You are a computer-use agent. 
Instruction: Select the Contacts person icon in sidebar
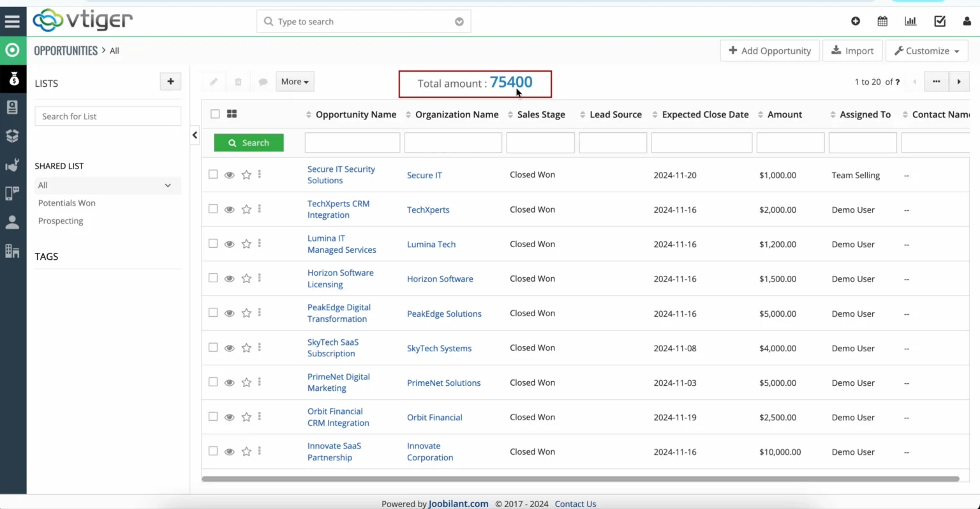click(x=13, y=222)
